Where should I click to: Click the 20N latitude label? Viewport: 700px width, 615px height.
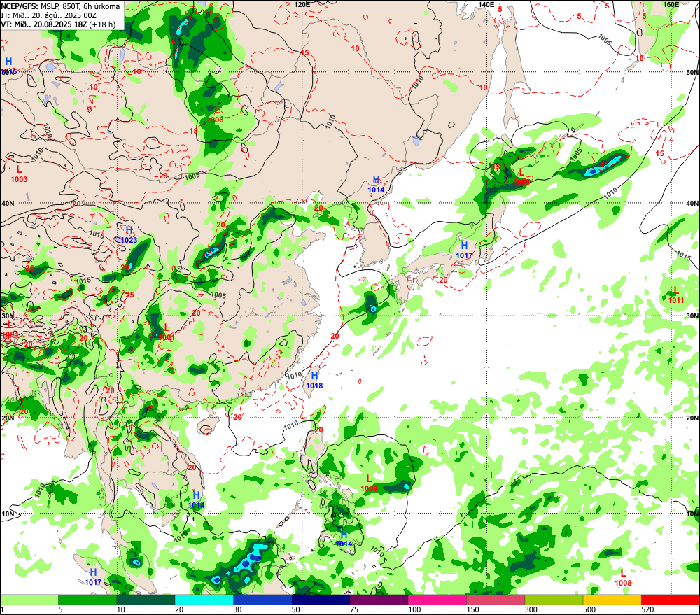click(x=692, y=418)
